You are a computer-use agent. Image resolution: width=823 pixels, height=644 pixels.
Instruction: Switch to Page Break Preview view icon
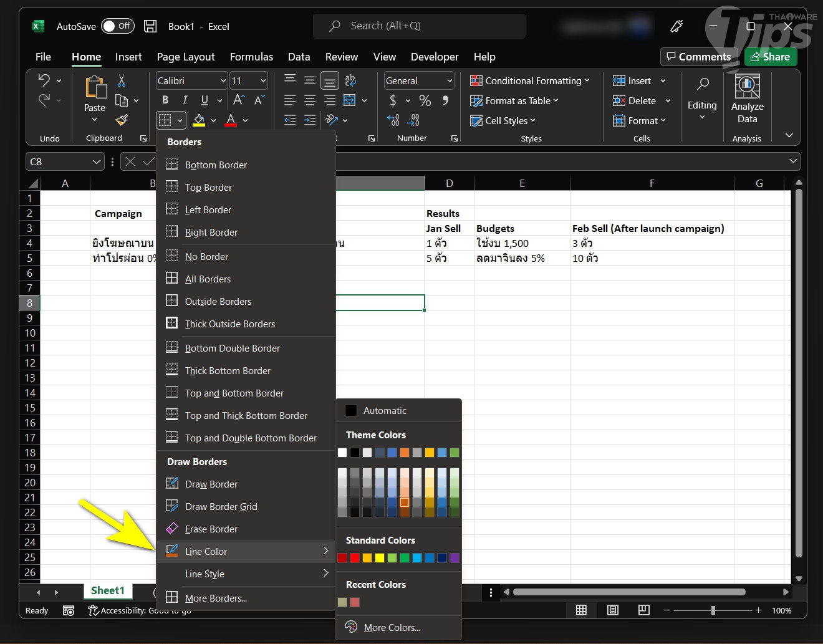pyautogui.click(x=644, y=610)
